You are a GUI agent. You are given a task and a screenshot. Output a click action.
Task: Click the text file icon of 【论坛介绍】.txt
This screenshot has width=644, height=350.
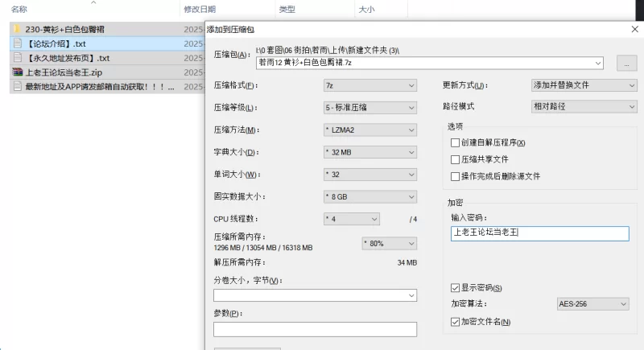(17, 43)
